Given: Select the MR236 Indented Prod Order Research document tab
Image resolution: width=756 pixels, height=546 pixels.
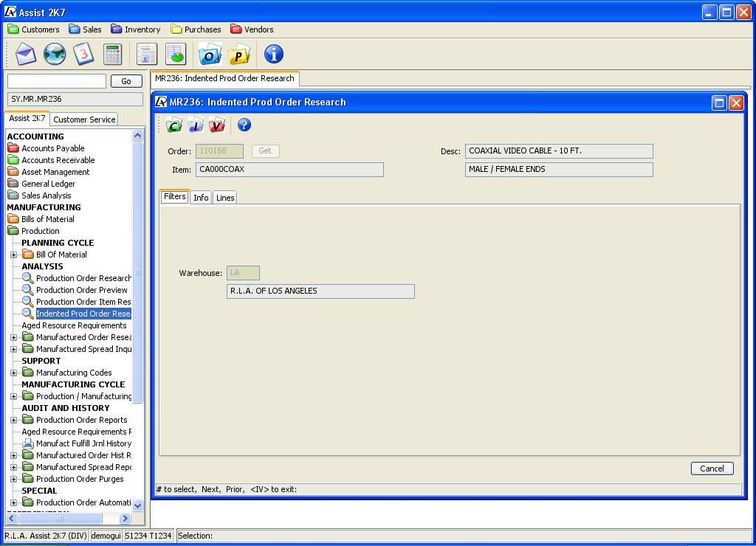Looking at the screenshot, I should 225,78.
